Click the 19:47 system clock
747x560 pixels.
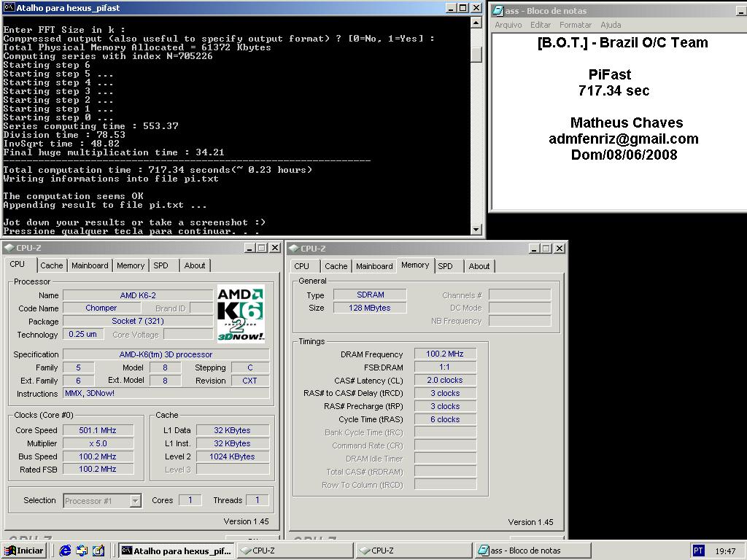pos(725,551)
